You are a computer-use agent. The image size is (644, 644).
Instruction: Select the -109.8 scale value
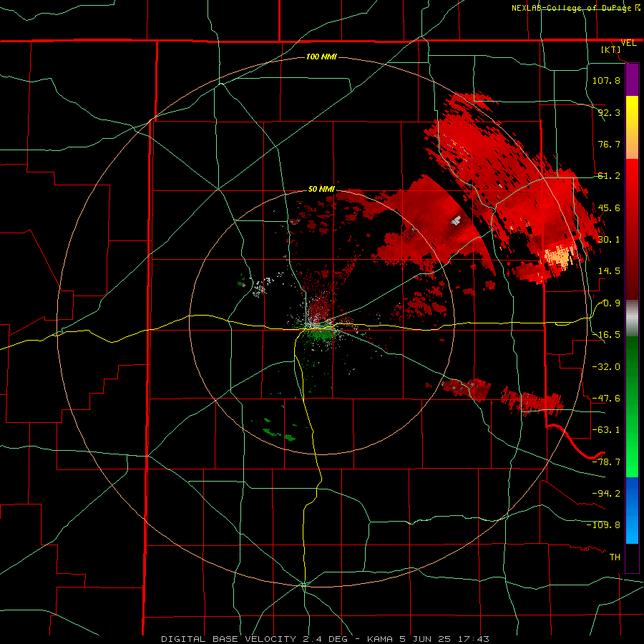pyautogui.click(x=603, y=525)
